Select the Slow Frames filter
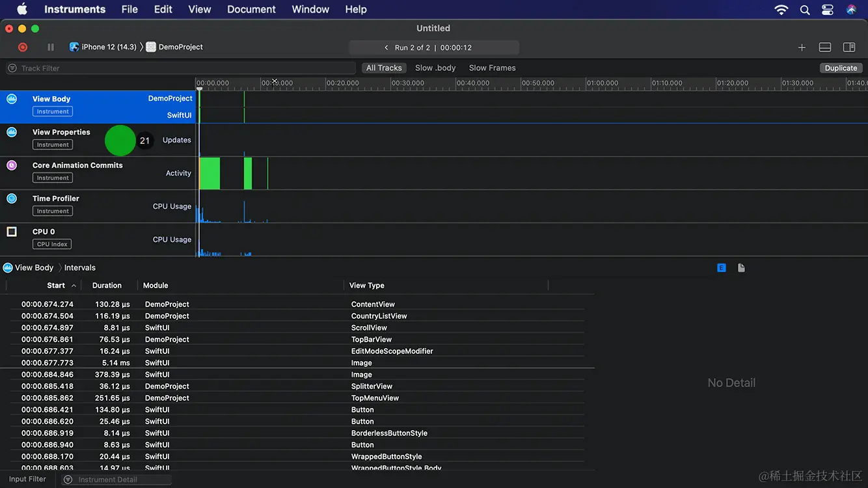 [493, 68]
